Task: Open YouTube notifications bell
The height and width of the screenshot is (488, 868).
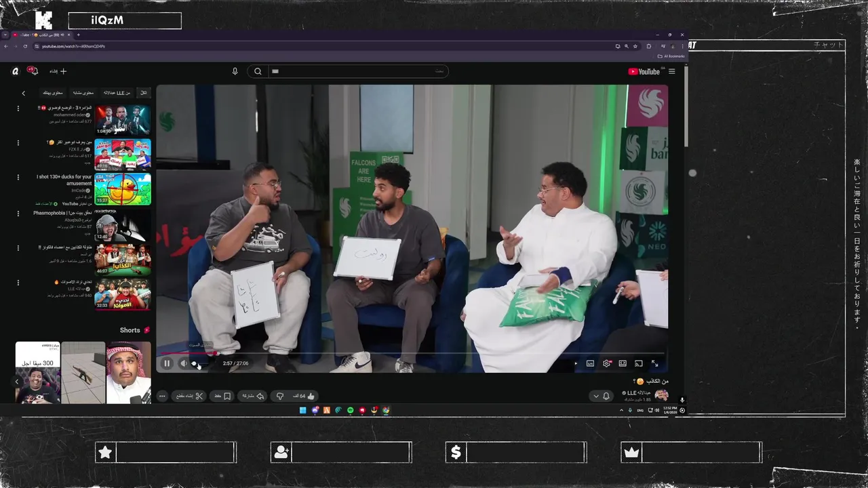Action: (x=31, y=70)
